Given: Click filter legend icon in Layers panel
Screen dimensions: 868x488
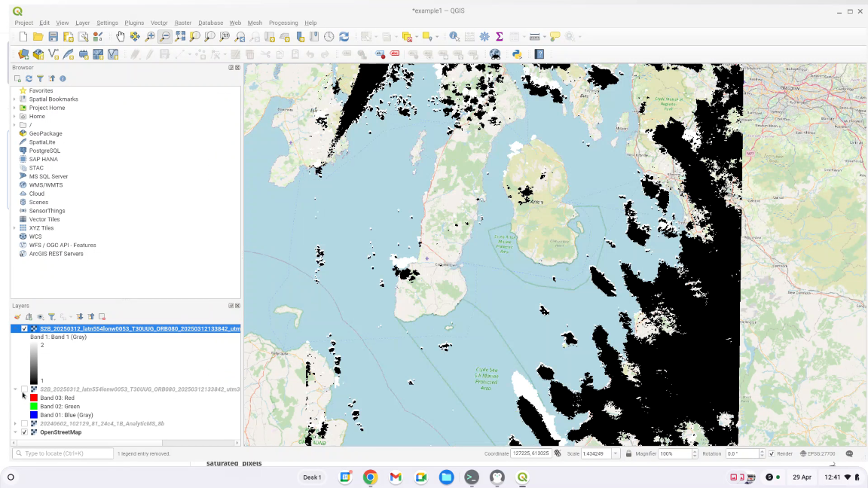Looking at the screenshot, I should [x=51, y=317].
